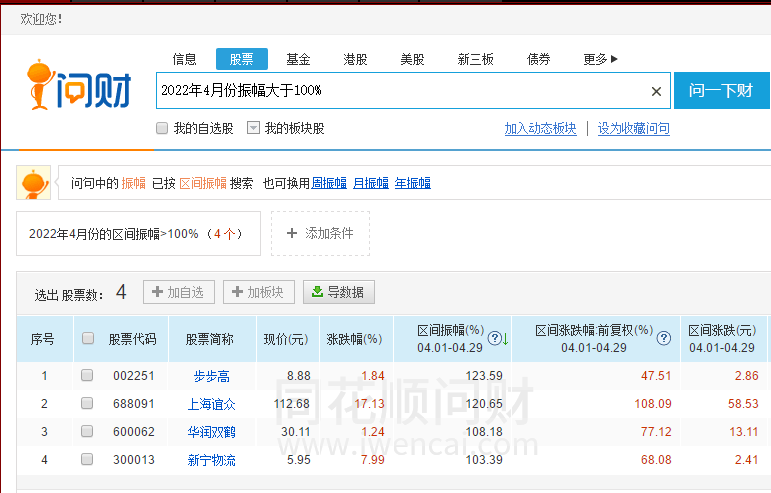Click the green sort arrow on 区间振幅
This screenshot has height=493, width=771.
[505, 339]
